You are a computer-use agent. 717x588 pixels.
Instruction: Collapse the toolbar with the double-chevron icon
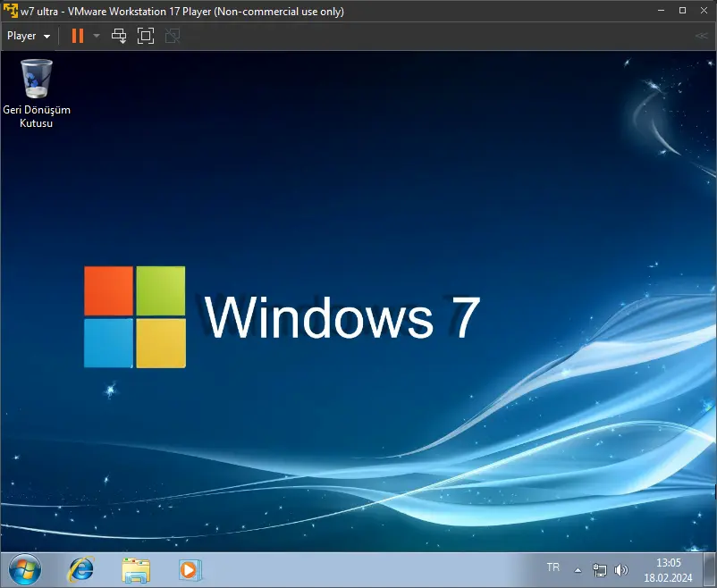(702, 36)
